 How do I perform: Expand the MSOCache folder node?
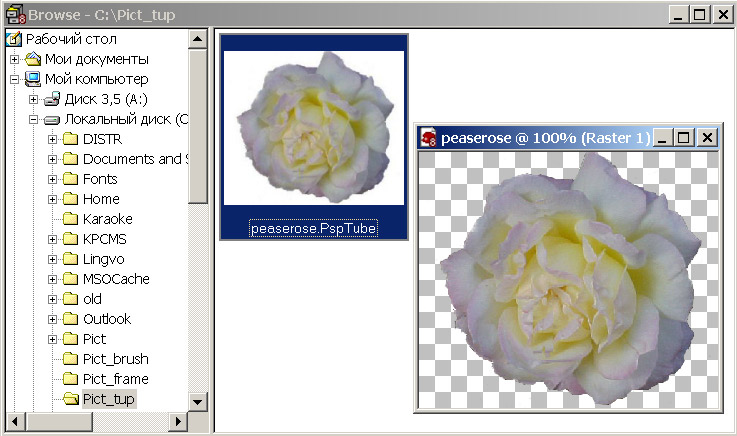(x=52, y=279)
